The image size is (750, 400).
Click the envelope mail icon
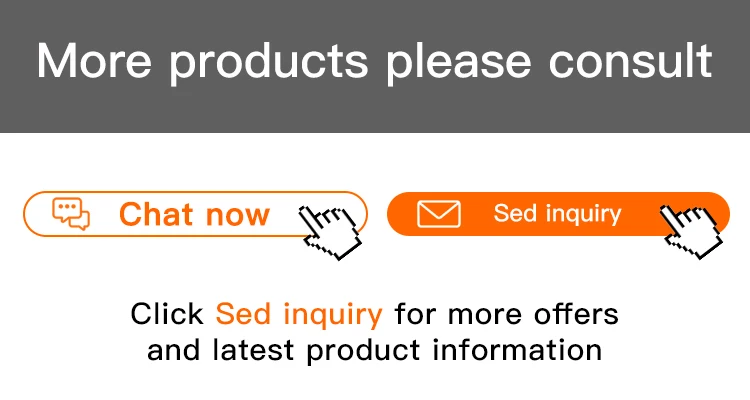[x=438, y=214]
